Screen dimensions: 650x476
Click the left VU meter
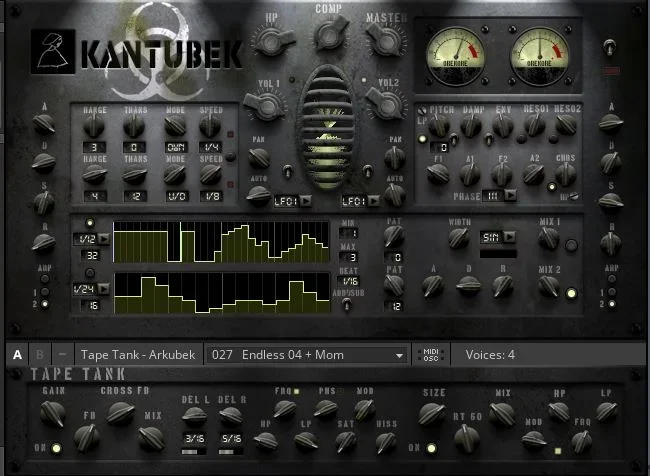pyautogui.click(x=453, y=51)
